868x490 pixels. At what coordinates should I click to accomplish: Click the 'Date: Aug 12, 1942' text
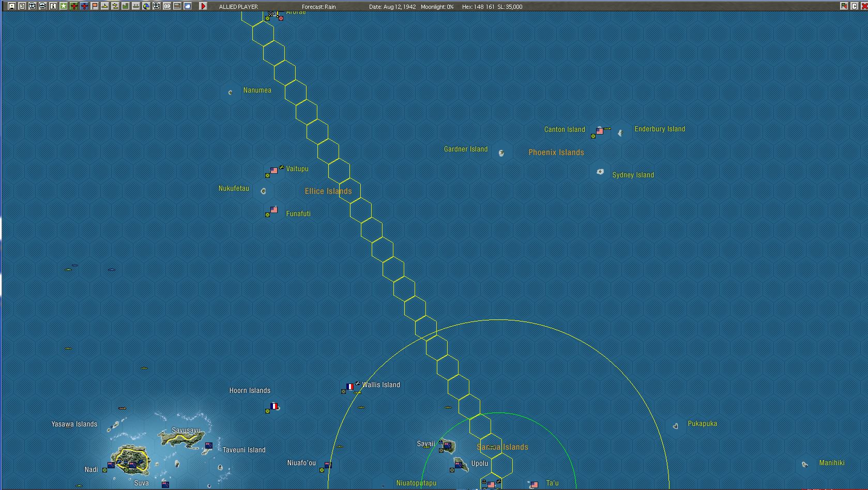point(392,7)
